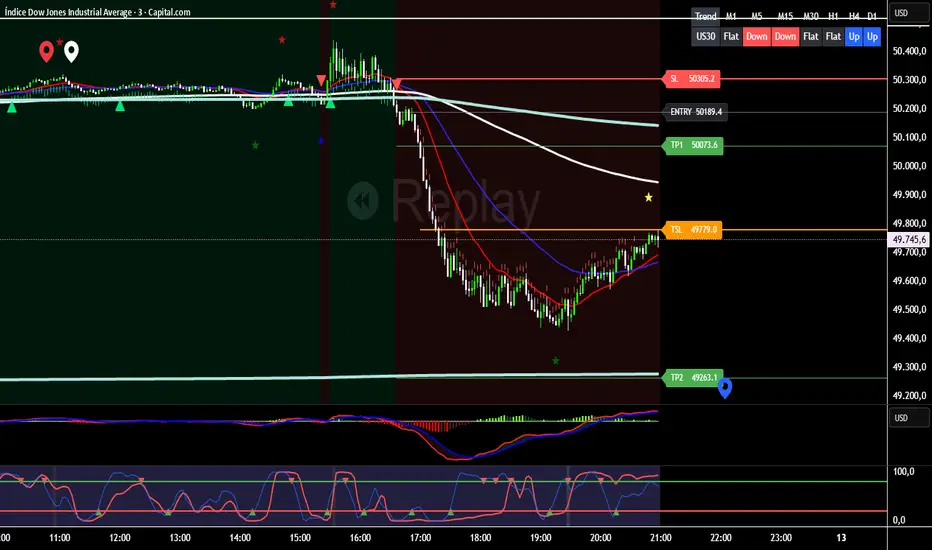Click the 17:00 time axis label
Screen dimensions: 932x550
[420, 538]
